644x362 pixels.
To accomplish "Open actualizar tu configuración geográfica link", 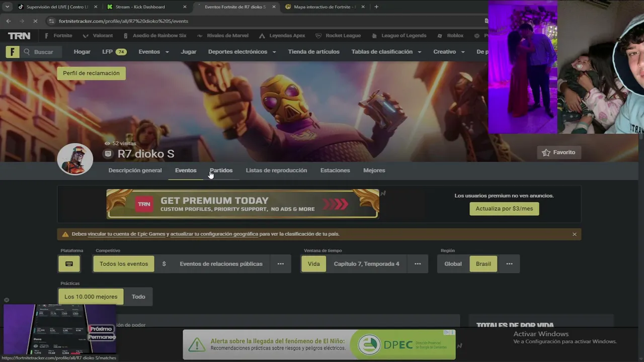I will coord(214,234).
